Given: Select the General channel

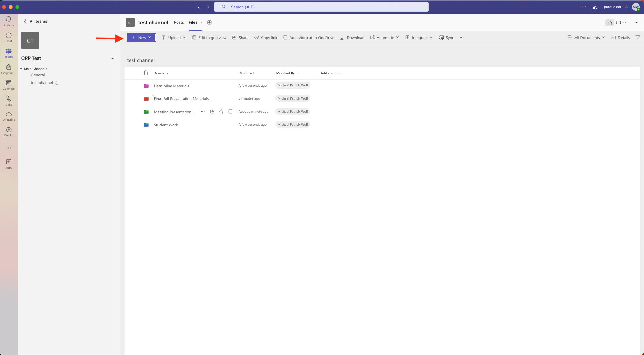Looking at the screenshot, I should (38, 75).
